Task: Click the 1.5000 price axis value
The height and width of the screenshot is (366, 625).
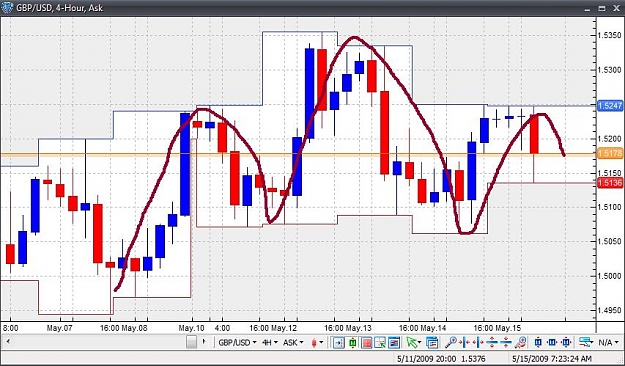Action: 610,275
